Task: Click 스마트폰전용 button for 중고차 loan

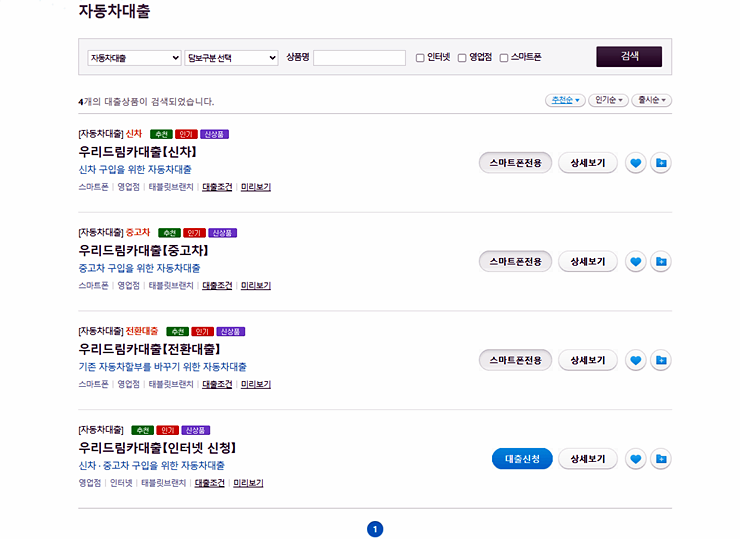Action: click(x=515, y=261)
